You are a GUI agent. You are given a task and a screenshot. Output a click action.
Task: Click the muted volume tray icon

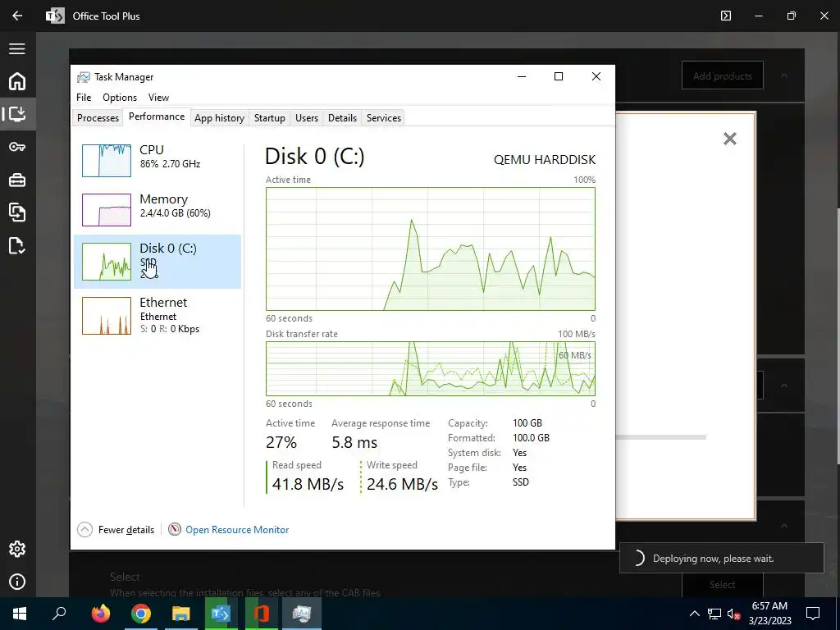click(733, 614)
